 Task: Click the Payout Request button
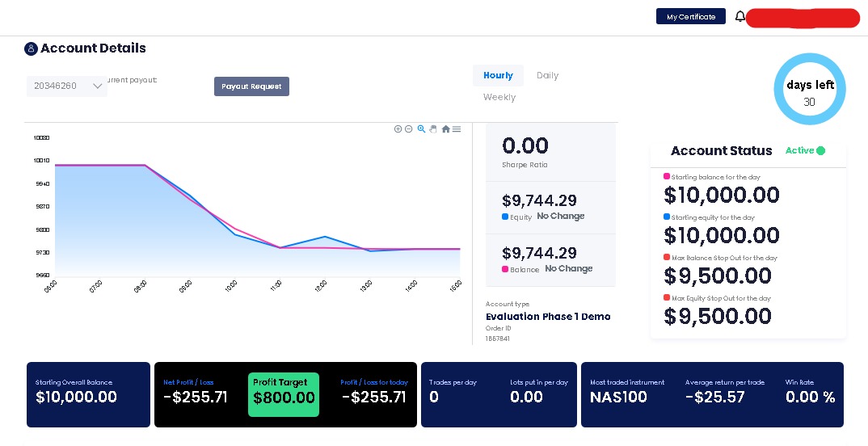[x=252, y=86]
